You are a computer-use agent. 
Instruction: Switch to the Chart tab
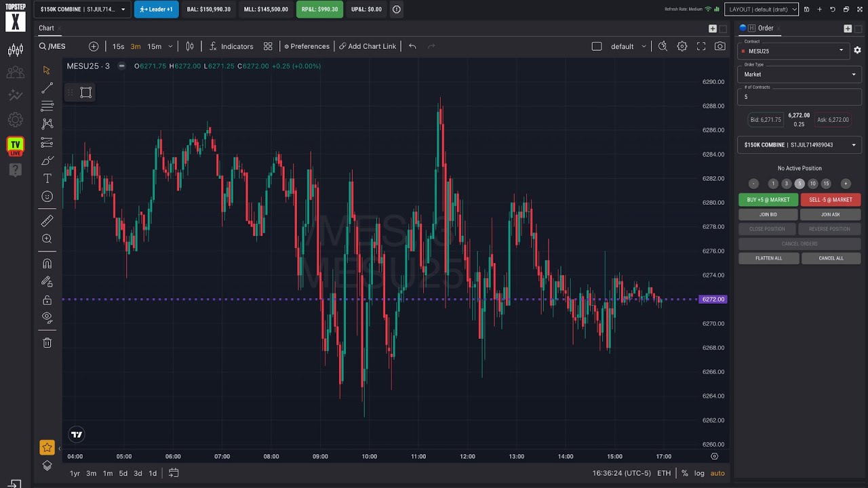pyautogui.click(x=46, y=28)
